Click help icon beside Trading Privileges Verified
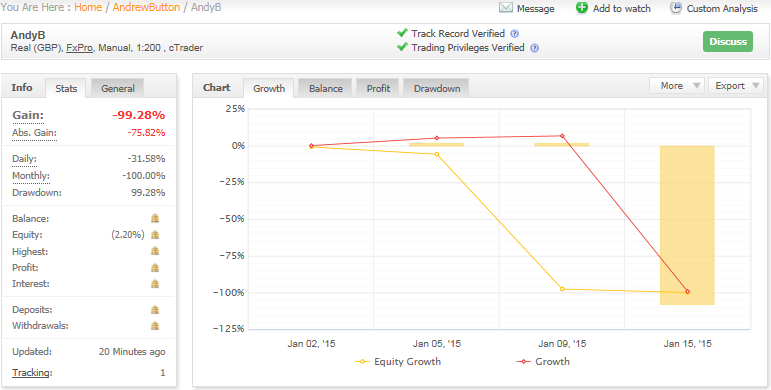The width and height of the screenshot is (771, 390). click(534, 48)
